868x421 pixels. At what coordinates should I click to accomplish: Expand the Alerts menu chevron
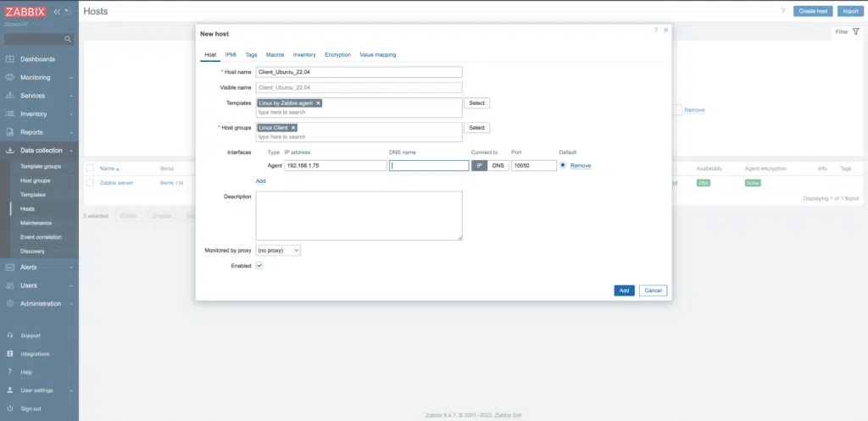71,268
